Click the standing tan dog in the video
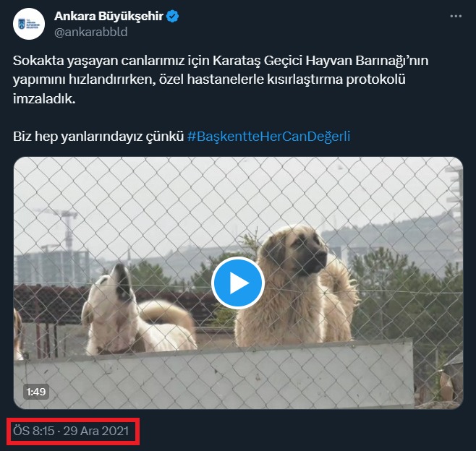 (x=296, y=287)
